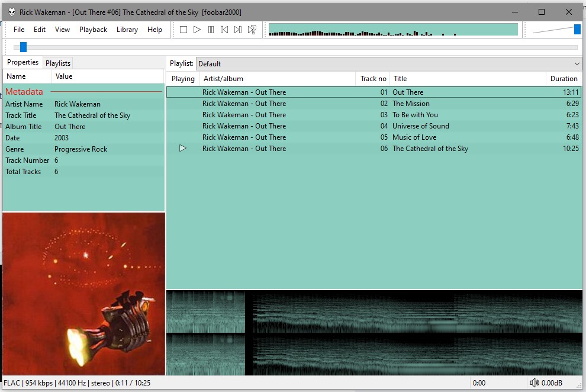The width and height of the screenshot is (586, 392).
Task: Sort by the Playing column header
Action: point(183,79)
